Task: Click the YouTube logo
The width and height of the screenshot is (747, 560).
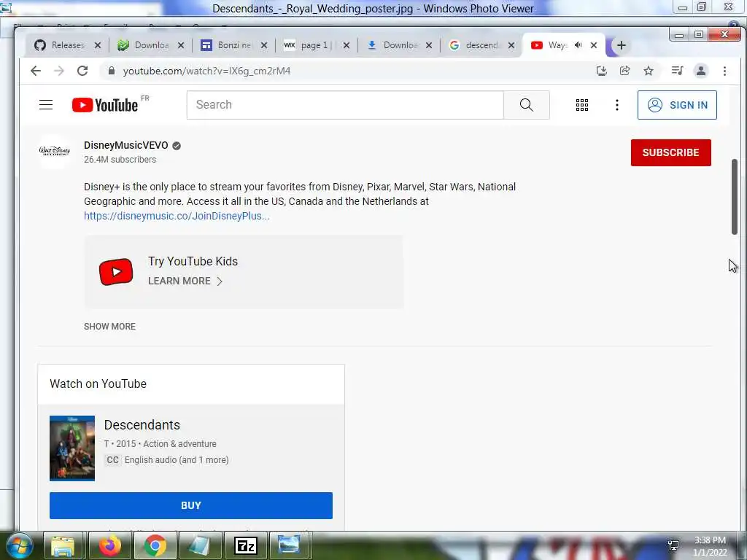Action: (105, 105)
